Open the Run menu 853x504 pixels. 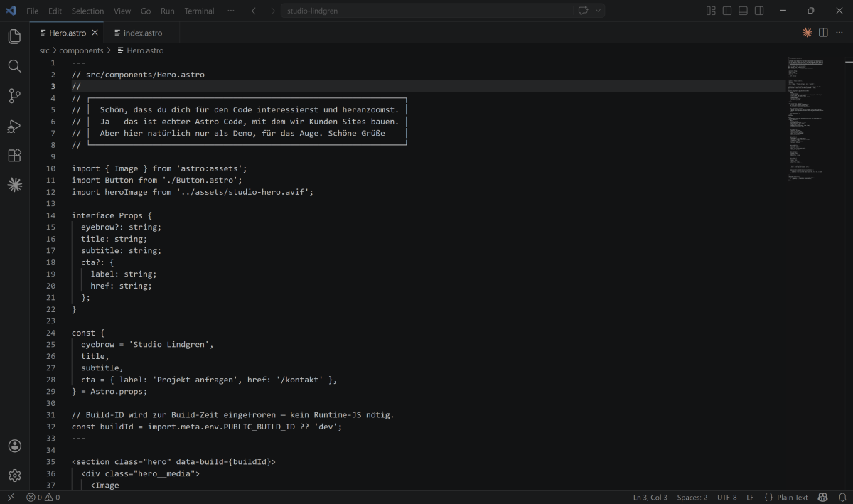[167, 11]
